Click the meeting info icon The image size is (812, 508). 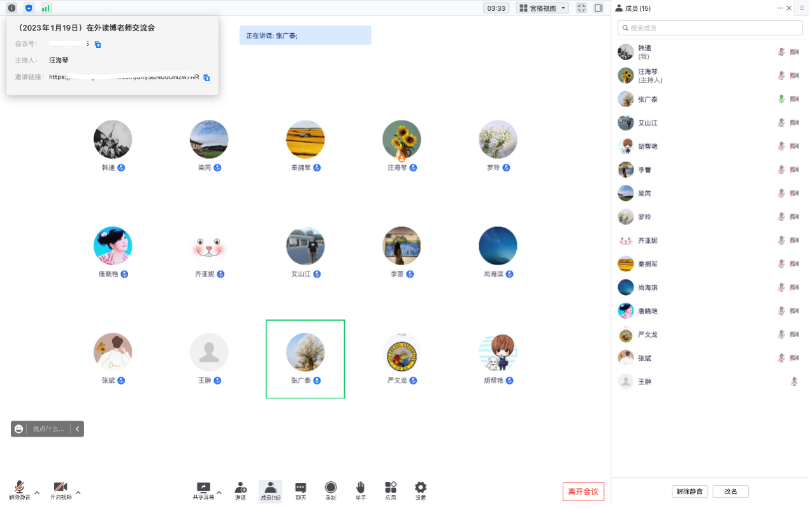pyautogui.click(x=11, y=8)
